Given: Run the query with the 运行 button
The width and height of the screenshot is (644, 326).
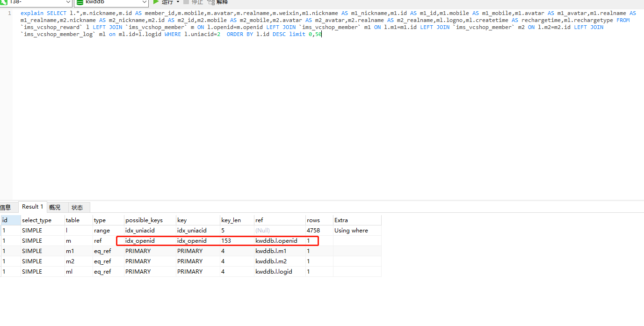Looking at the screenshot, I should (x=163, y=2).
